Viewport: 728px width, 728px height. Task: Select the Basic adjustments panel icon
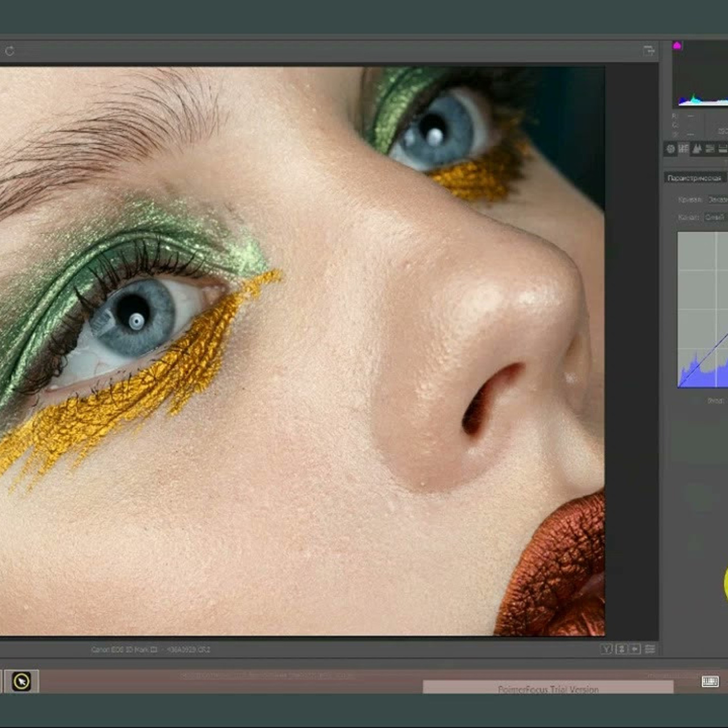pyautogui.click(x=669, y=150)
